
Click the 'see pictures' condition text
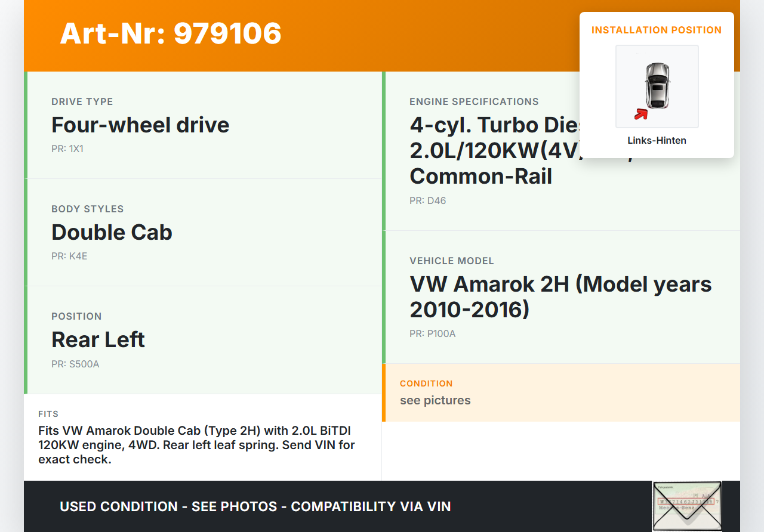pyautogui.click(x=435, y=400)
